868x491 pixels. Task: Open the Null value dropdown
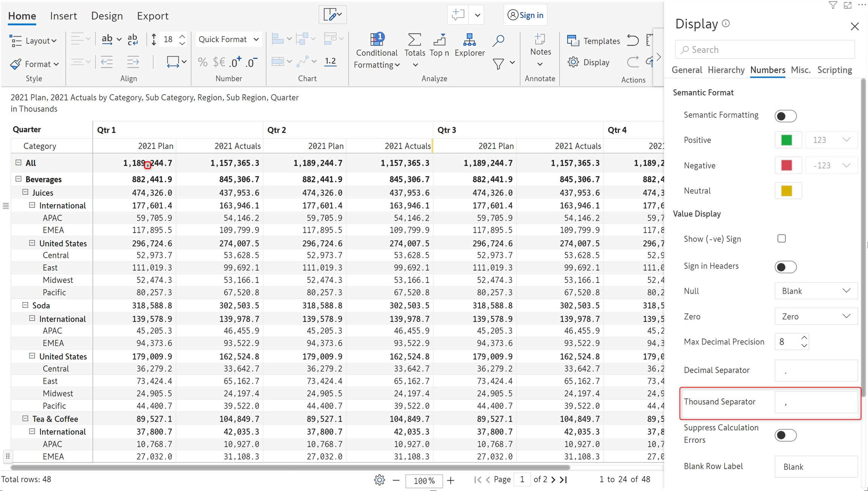pyautogui.click(x=816, y=291)
